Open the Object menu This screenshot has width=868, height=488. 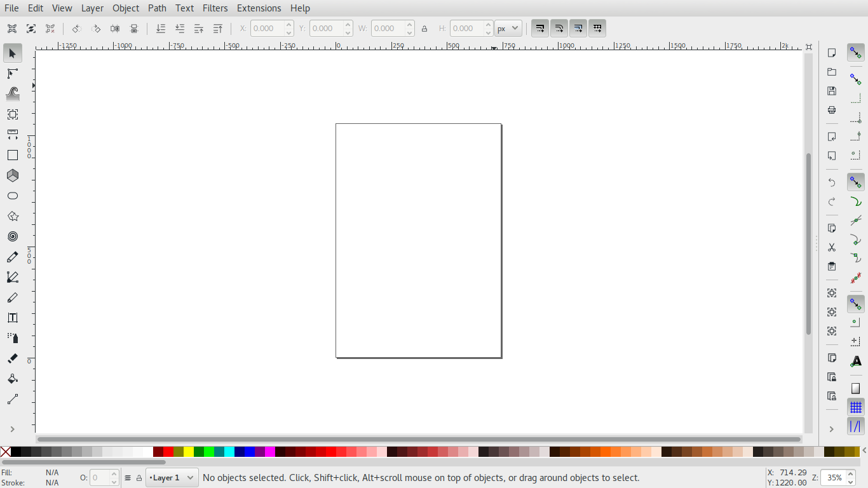(x=126, y=8)
